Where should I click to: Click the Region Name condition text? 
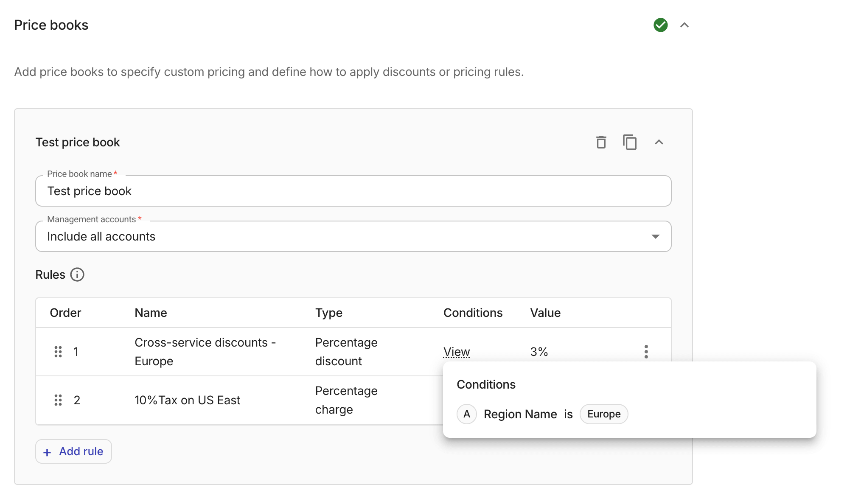point(520,414)
